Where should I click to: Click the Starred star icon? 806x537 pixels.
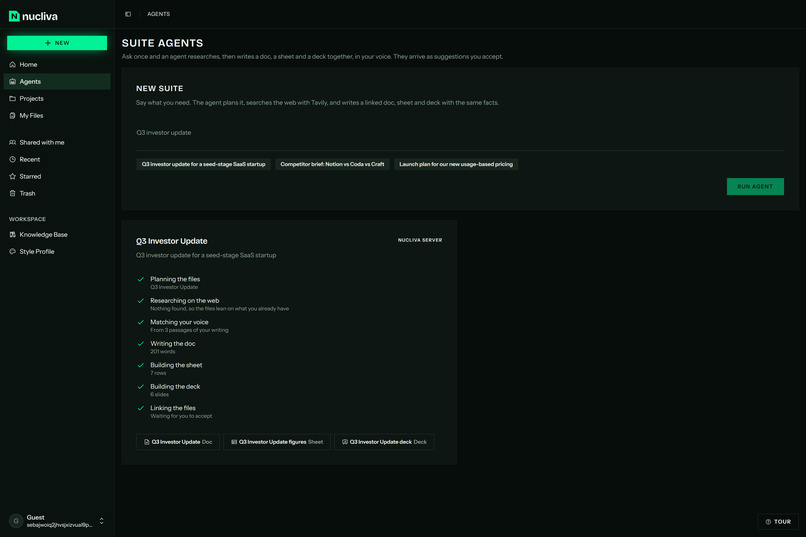click(x=12, y=176)
